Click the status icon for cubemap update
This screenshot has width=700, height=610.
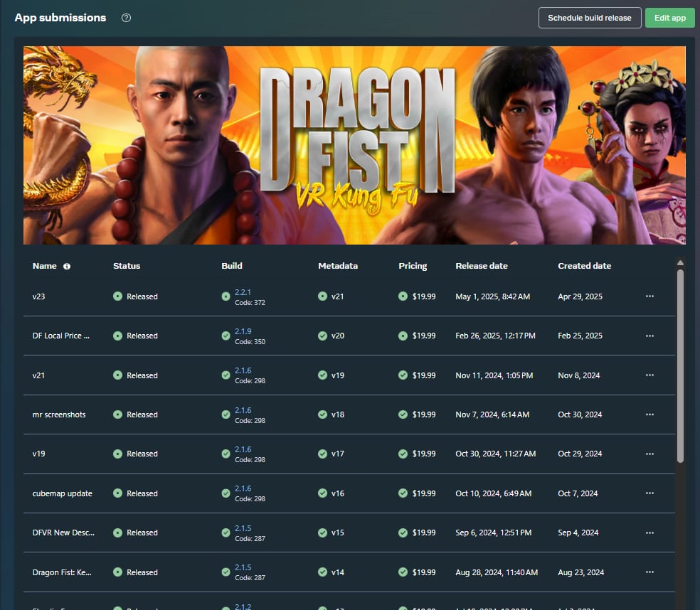point(117,493)
